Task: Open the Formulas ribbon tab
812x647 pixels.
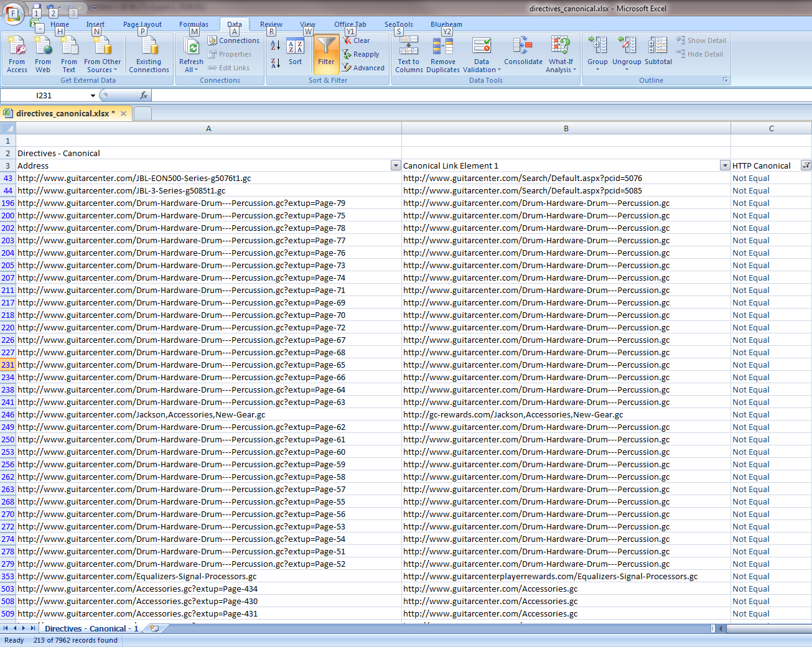Action: pyautogui.click(x=194, y=24)
